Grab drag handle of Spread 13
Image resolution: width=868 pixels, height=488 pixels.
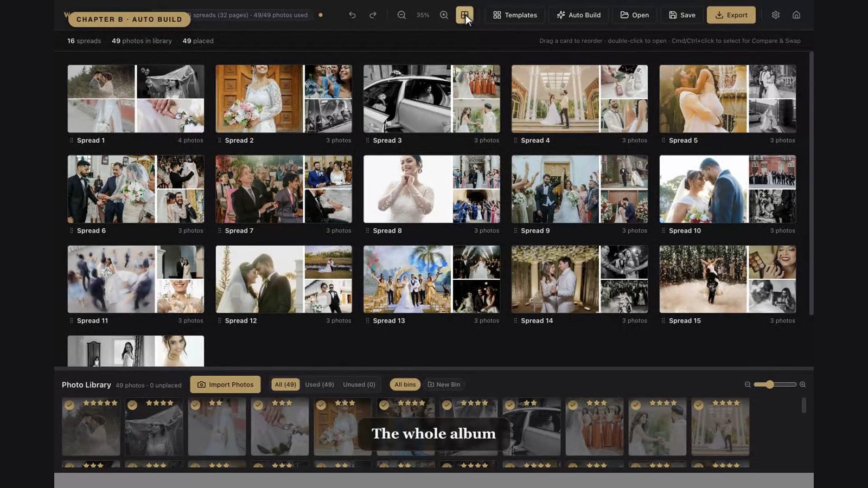tap(368, 320)
